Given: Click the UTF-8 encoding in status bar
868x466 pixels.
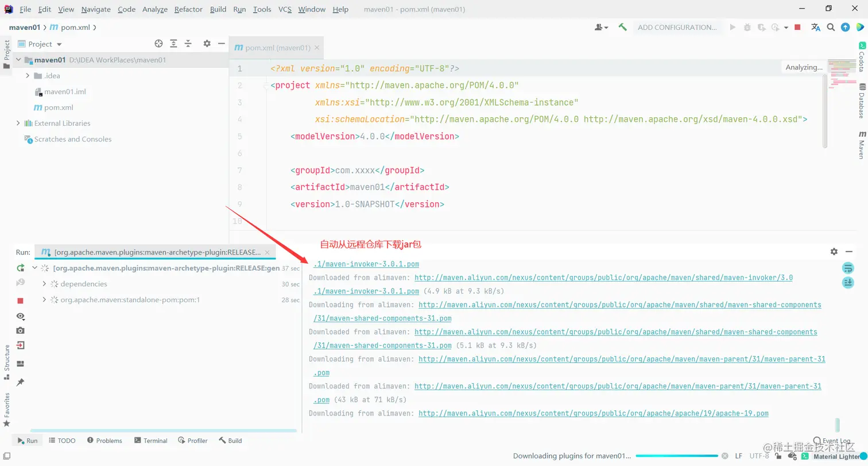Looking at the screenshot, I should 759,456.
